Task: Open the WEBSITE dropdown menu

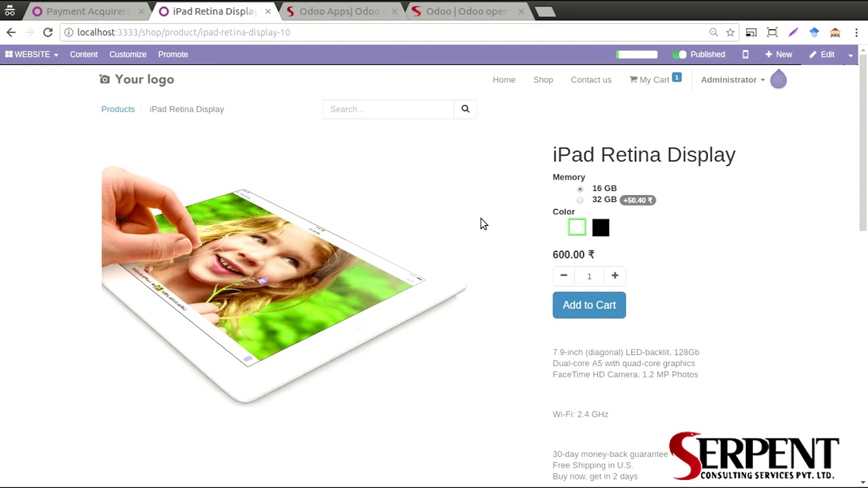Action: pyautogui.click(x=32, y=54)
